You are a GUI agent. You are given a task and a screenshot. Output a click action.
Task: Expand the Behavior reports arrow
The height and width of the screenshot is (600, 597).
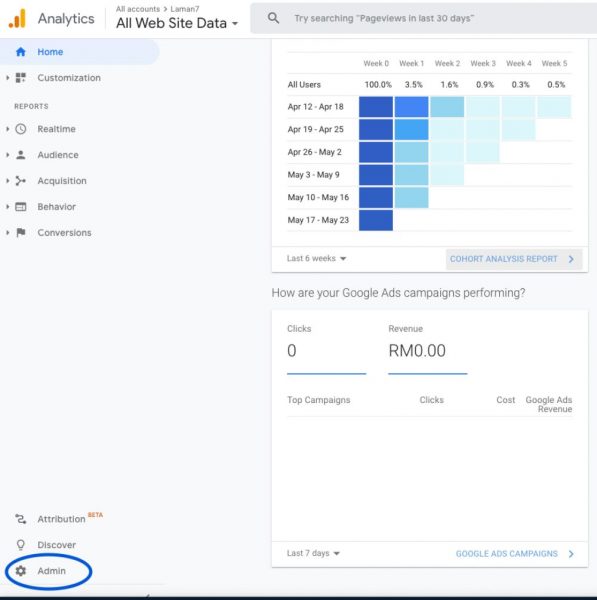coord(8,207)
